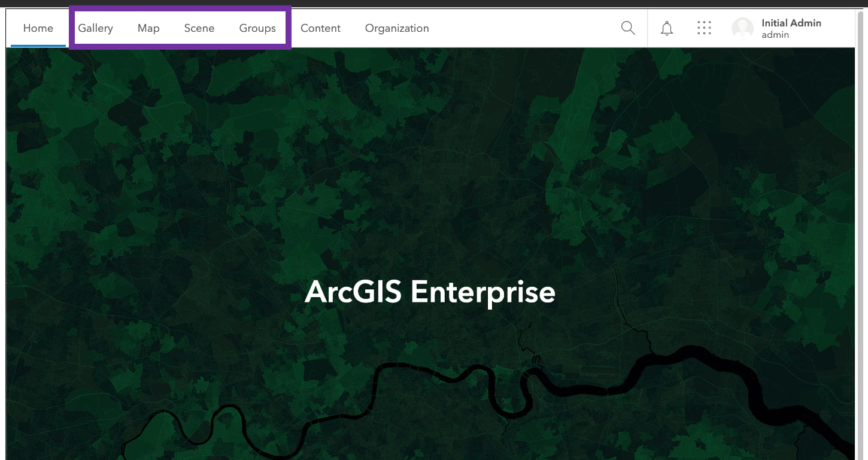Open the search magnifier icon

628,28
